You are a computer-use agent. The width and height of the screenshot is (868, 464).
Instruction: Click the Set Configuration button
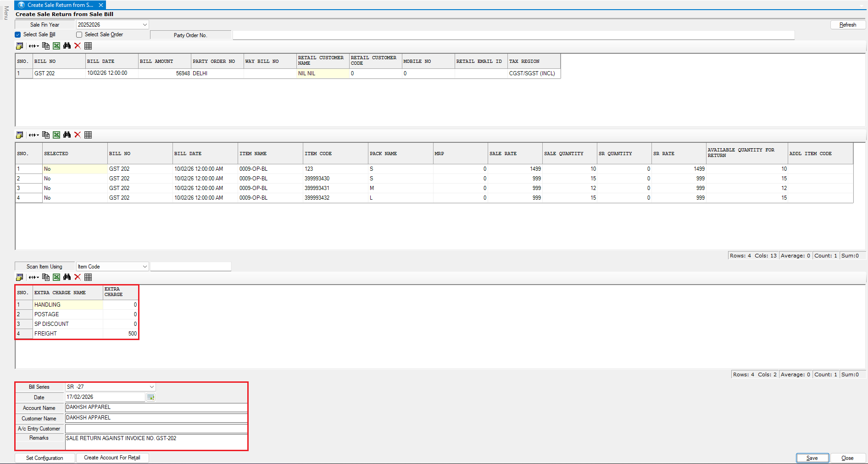[45, 458]
